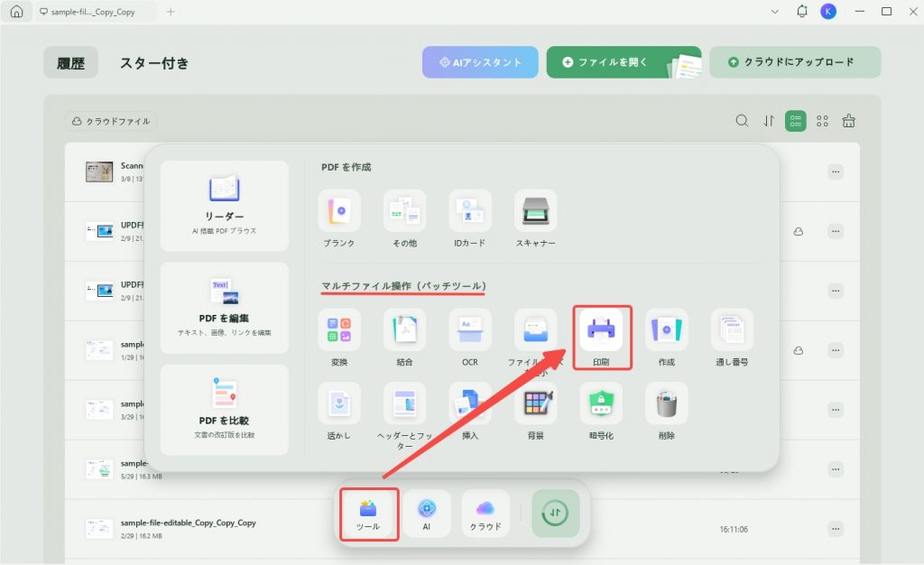Open the PDFを比較 card

coord(225,410)
